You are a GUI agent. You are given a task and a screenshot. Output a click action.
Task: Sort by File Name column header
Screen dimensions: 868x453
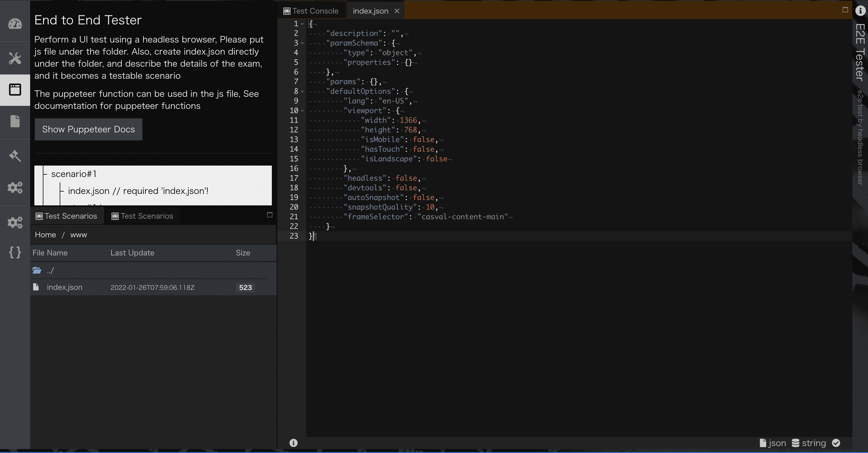tap(50, 253)
